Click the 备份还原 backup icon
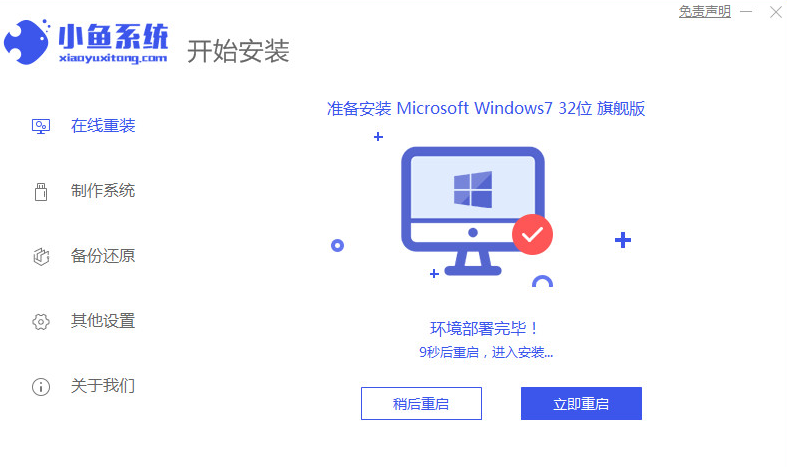The height and width of the screenshot is (467, 787). point(41,256)
